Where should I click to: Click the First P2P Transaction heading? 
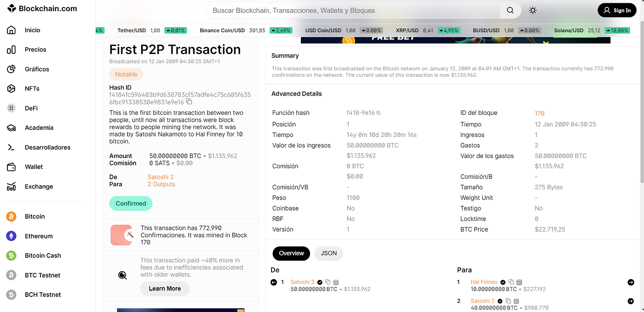pos(175,50)
